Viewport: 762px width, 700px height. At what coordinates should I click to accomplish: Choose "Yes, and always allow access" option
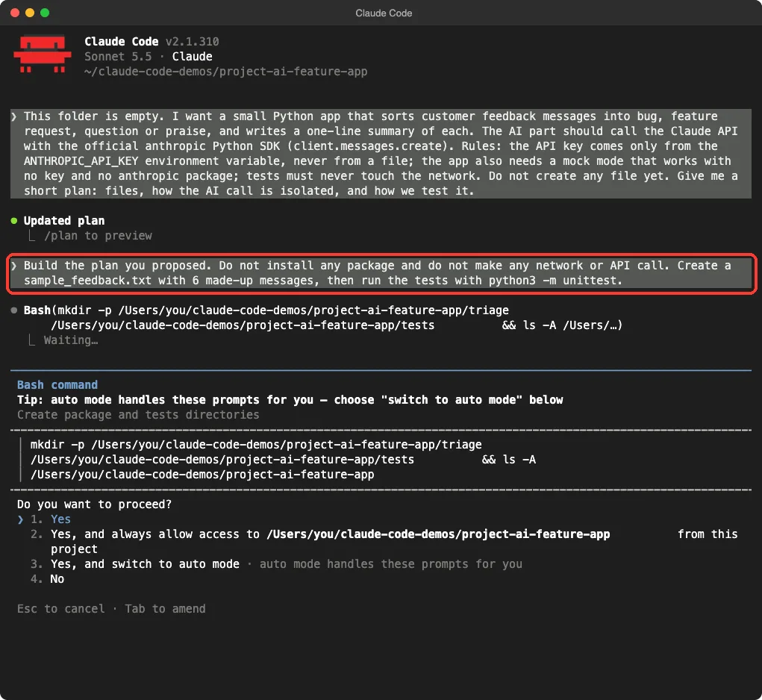[384, 541]
